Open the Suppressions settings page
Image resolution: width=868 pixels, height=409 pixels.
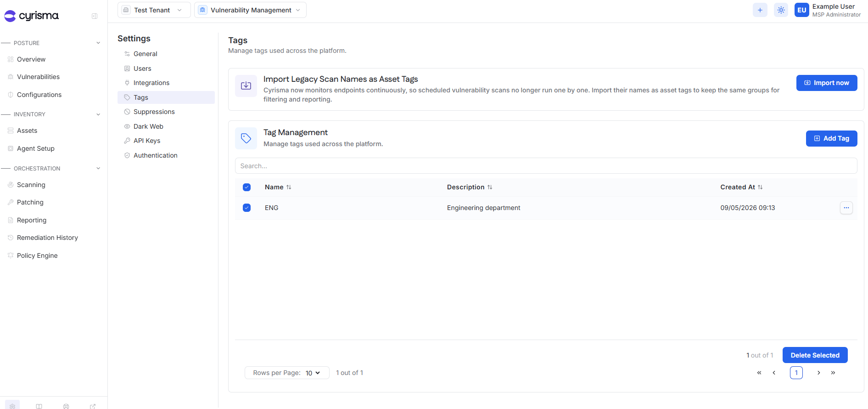[166, 112]
